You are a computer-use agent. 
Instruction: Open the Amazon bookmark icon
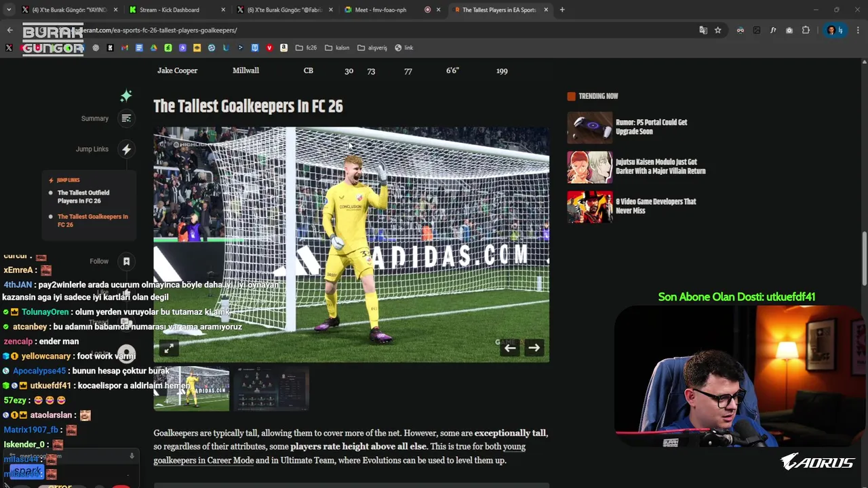click(283, 47)
